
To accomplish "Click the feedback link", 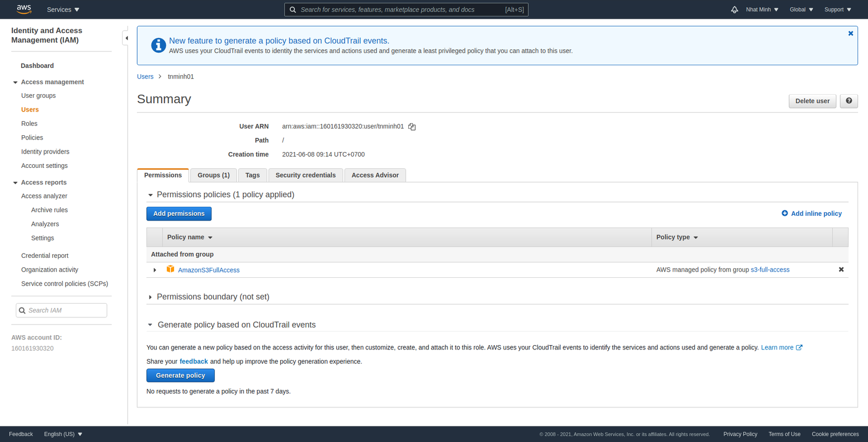I will (194, 361).
